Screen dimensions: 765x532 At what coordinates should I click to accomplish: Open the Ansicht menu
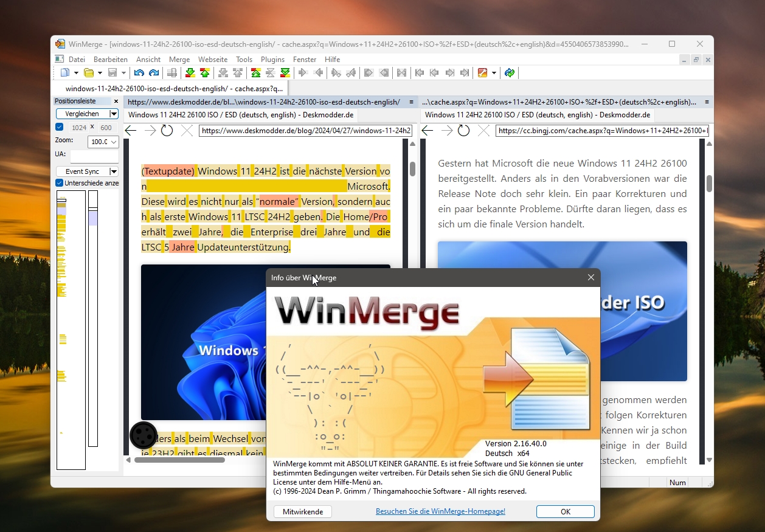pos(148,60)
